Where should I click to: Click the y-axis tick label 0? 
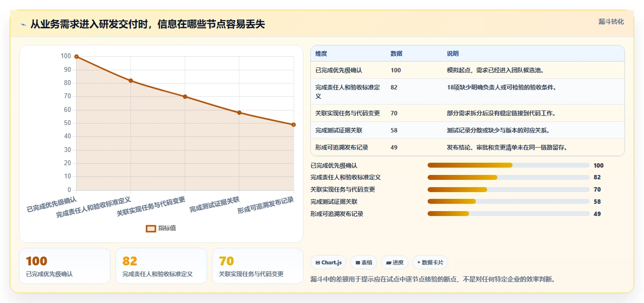[x=69, y=190]
